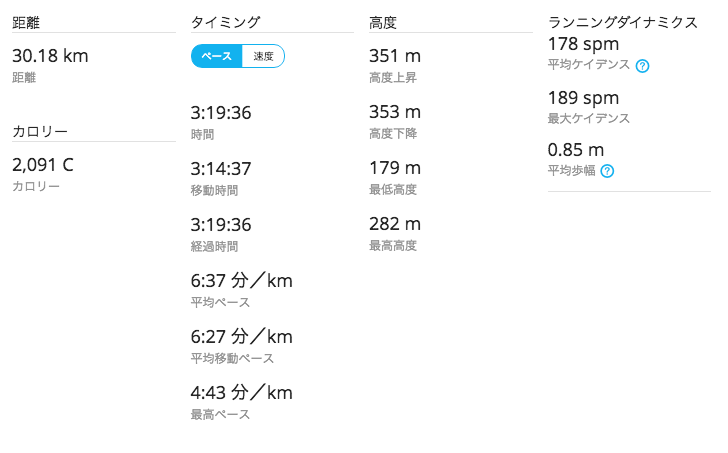Open help icon beside 平均歩幅

607,171
